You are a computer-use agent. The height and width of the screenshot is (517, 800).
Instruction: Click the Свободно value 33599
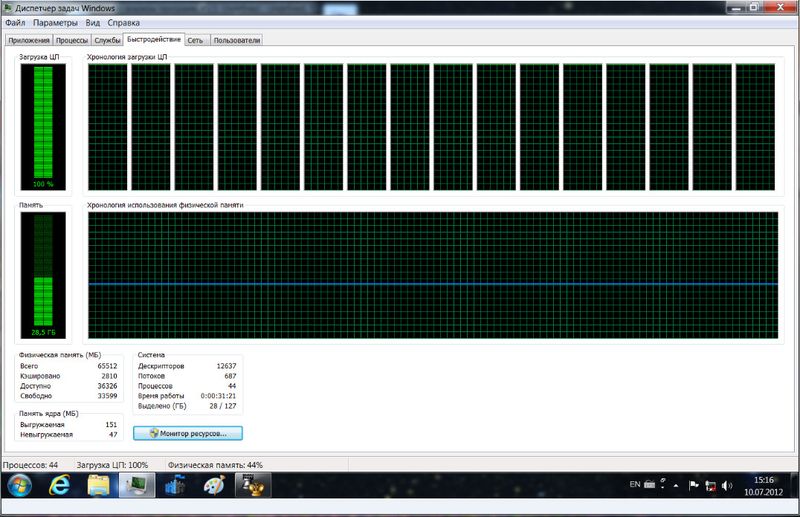point(107,396)
